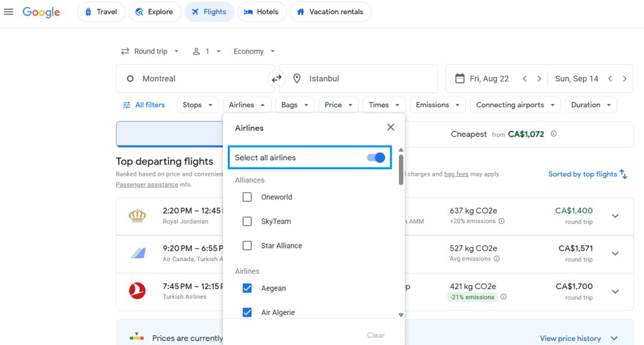Image resolution: width=644 pixels, height=345 pixels.
Task: Check the Star Alliance box
Action: point(247,245)
